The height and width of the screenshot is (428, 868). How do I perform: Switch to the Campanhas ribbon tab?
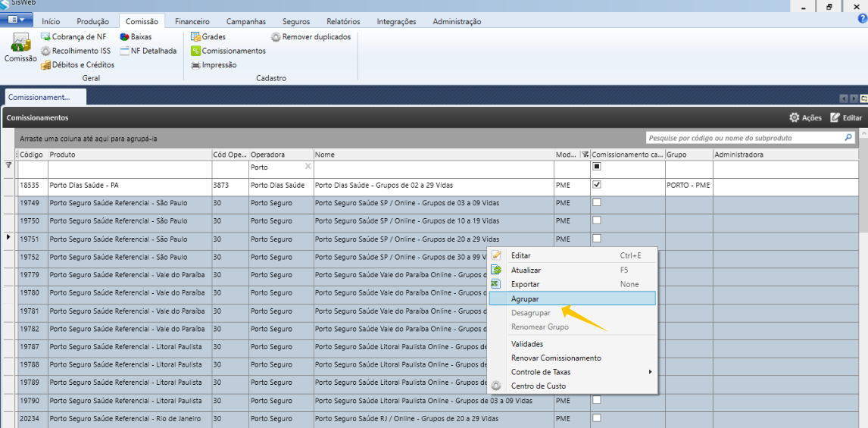tap(246, 22)
